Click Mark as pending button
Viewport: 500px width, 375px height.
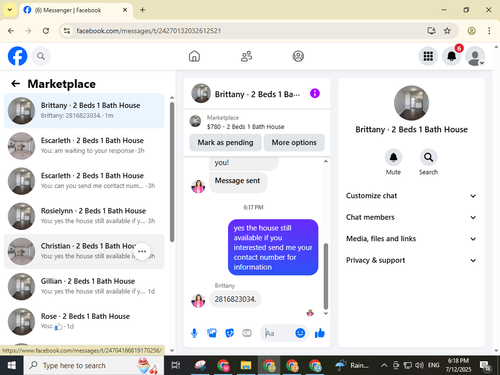tap(225, 142)
